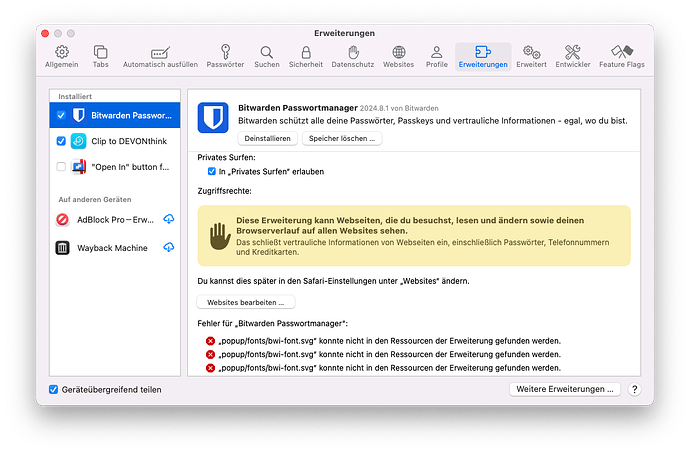The height and width of the screenshot is (453, 690).
Task: Click the Deinstallieren button
Action: [268, 138]
